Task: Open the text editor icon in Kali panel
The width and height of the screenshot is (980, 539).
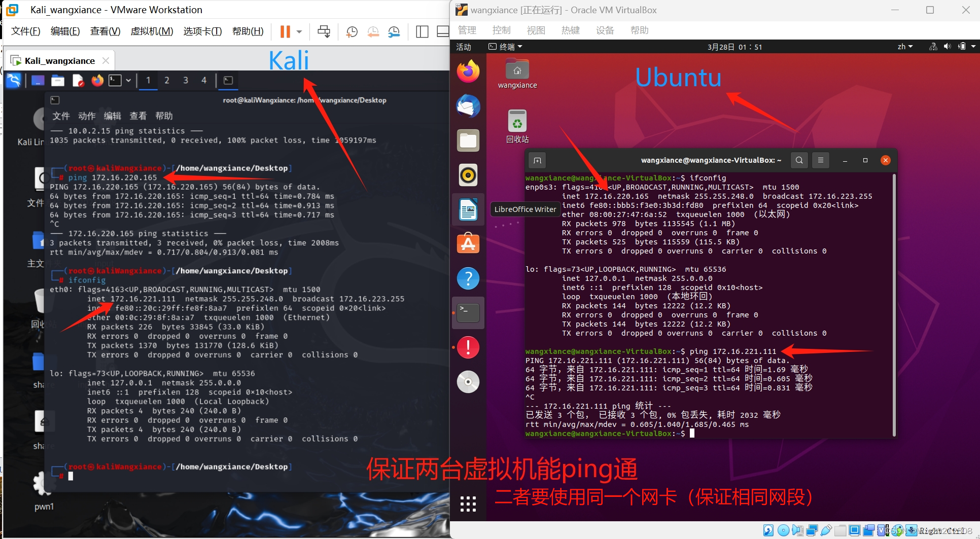Action: point(78,80)
